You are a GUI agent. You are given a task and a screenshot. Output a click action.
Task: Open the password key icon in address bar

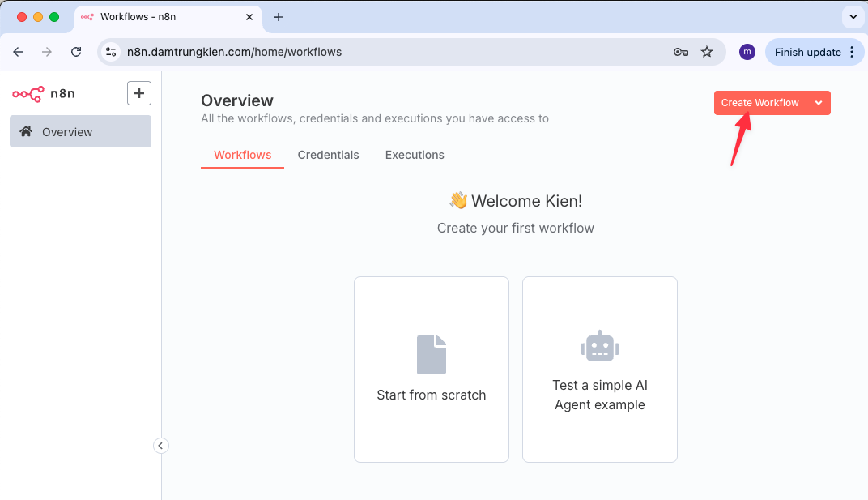tap(680, 52)
